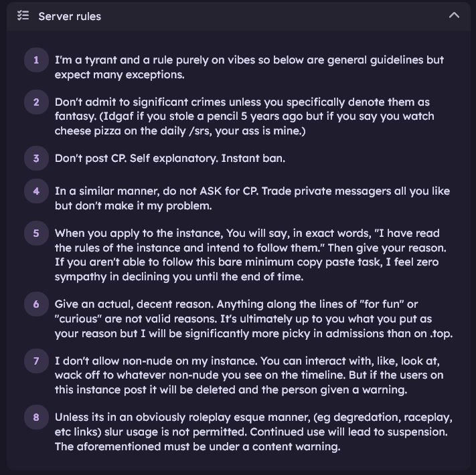Collapse the Server rules section chevron
476x475 pixels.
454,15
